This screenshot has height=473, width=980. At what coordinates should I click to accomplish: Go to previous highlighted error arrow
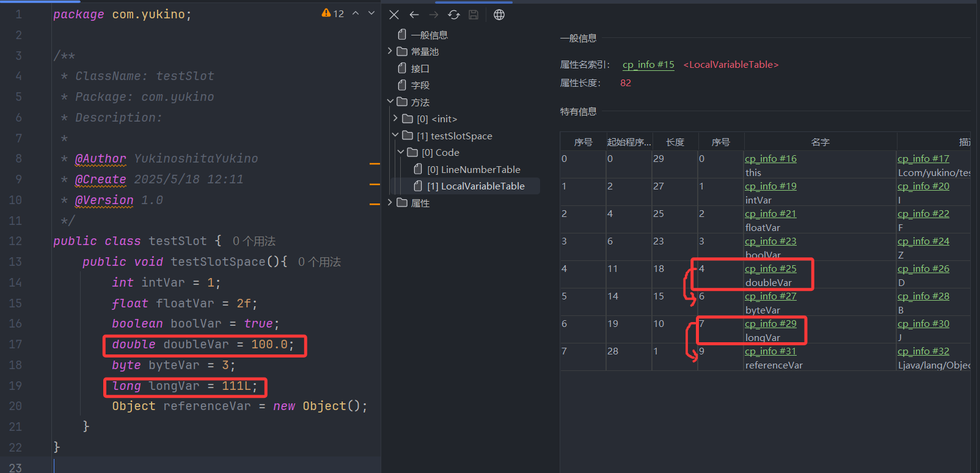(356, 13)
